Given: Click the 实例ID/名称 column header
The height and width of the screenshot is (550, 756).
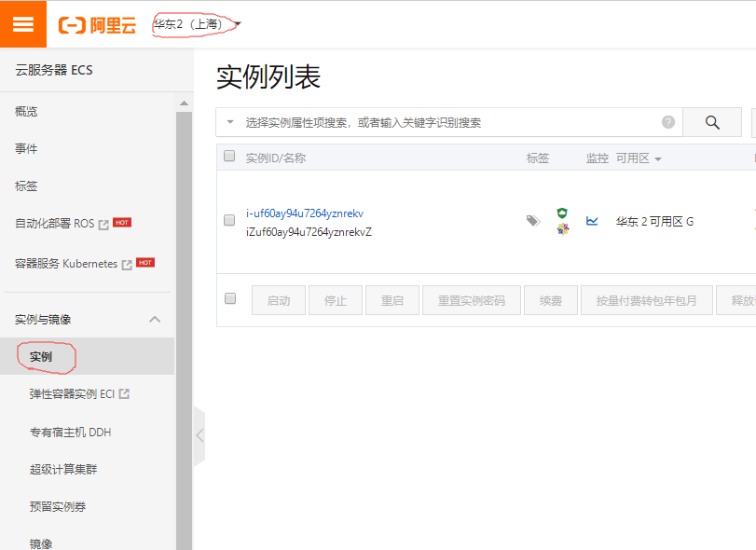Looking at the screenshot, I should coord(276,158).
